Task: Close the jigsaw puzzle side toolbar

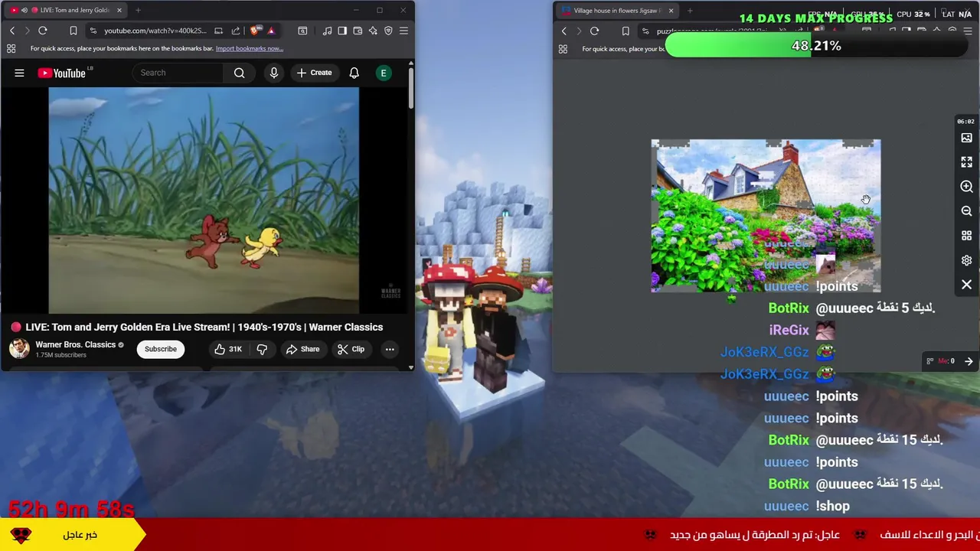Action: [x=966, y=285]
